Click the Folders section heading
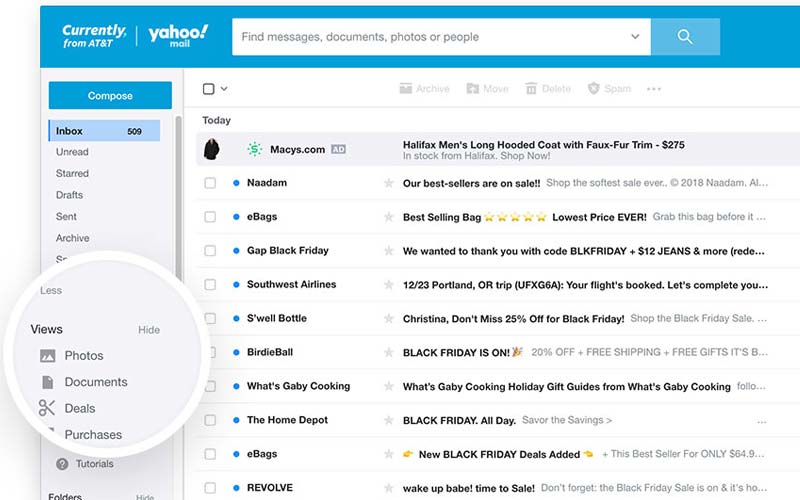 tap(65, 496)
